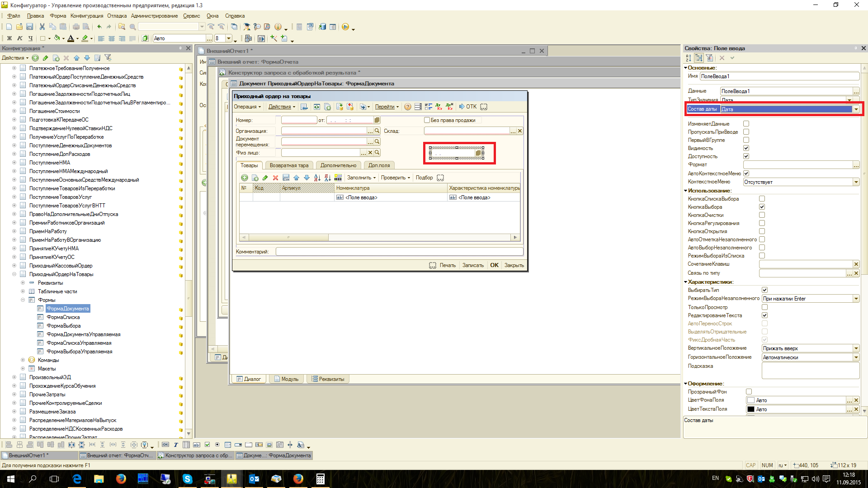Viewport: 868px width, 488px height.
Task: Click sort ascending icon in Товары toolbar
Action: [x=317, y=178]
